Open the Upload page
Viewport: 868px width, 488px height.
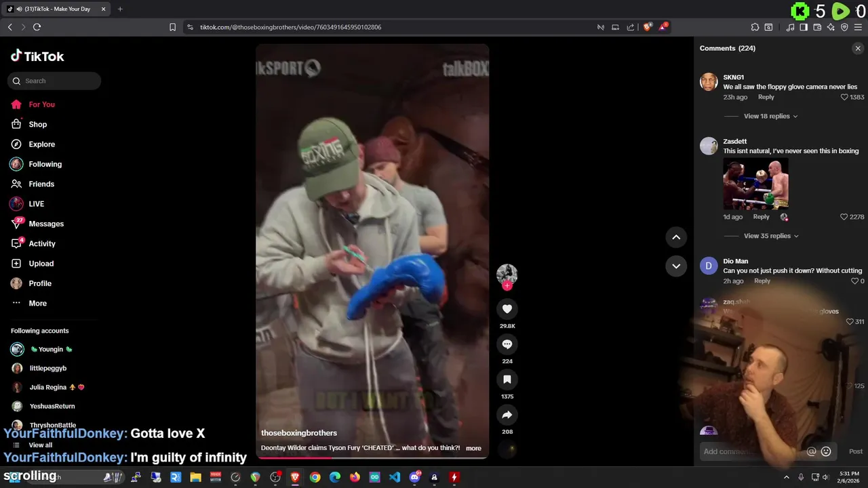41,264
